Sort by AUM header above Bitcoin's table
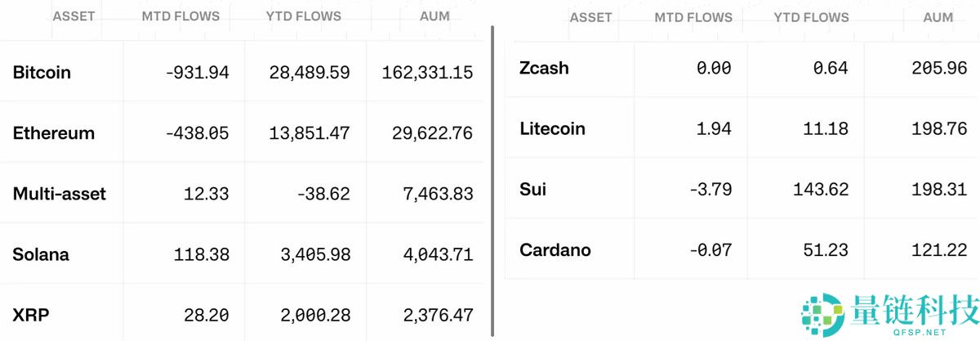980x341 pixels. [434, 16]
